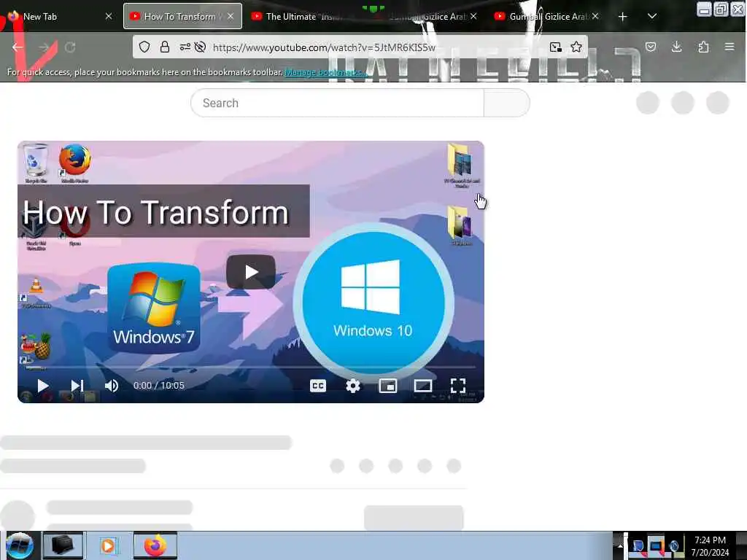747x560 pixels.
Task: Mute the video with the speaker icon
Action: coord(112,385)
